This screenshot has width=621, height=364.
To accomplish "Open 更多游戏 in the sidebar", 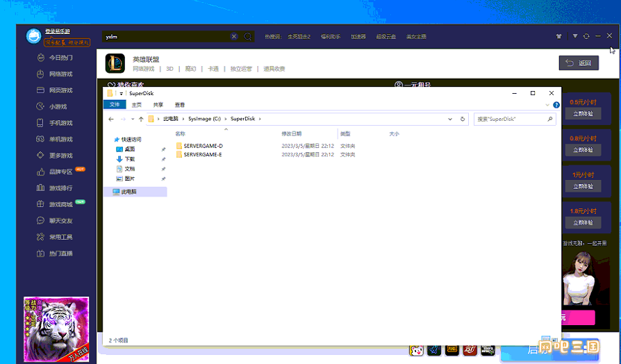I will 55,156.
